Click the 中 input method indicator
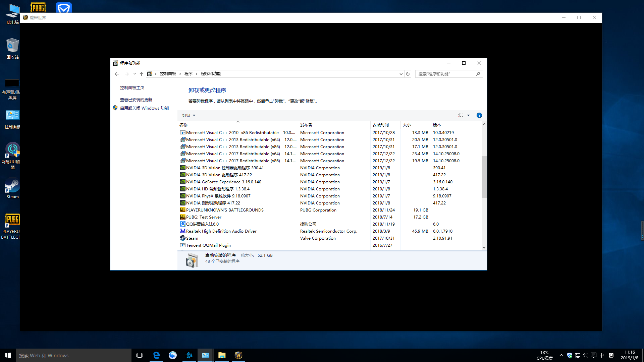The height and width of the screenshot is (362, 644). [x=601, y=355]
